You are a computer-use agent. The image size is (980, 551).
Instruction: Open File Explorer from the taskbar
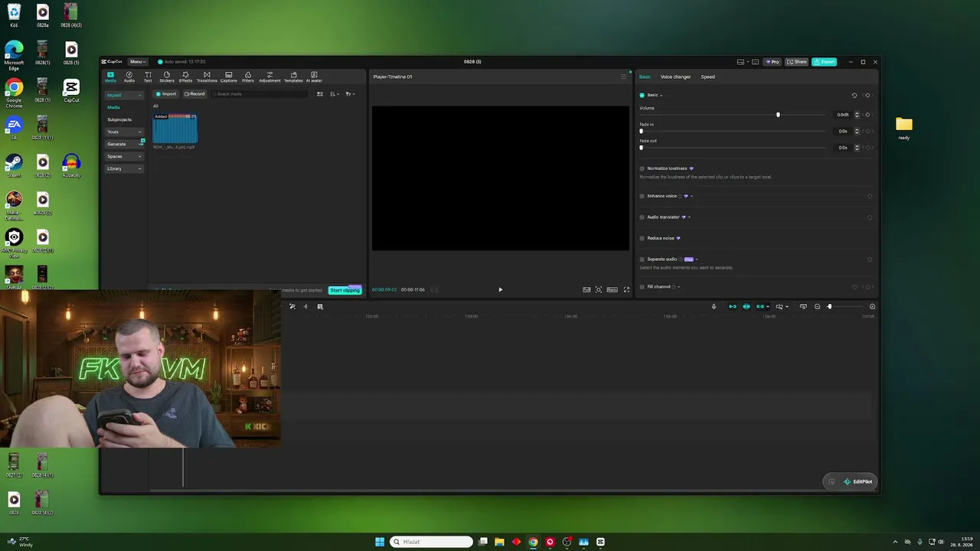tap(499, 542)
